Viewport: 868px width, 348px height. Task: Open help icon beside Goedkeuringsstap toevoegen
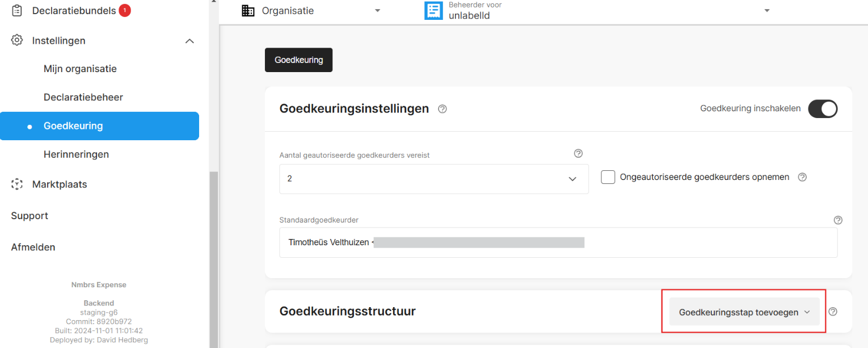(833, 312)
